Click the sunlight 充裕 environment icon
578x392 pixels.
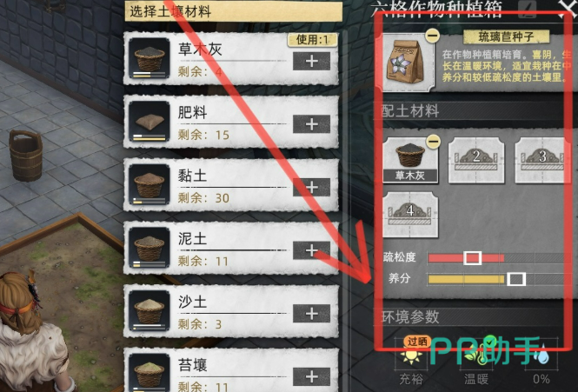tap(411, 355)
